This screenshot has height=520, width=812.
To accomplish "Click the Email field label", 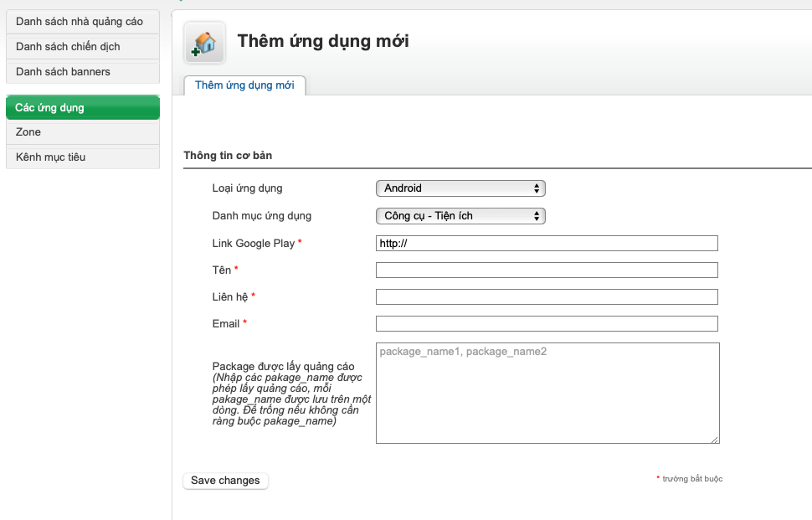I will pyautogui.click(x=226, y=324).
